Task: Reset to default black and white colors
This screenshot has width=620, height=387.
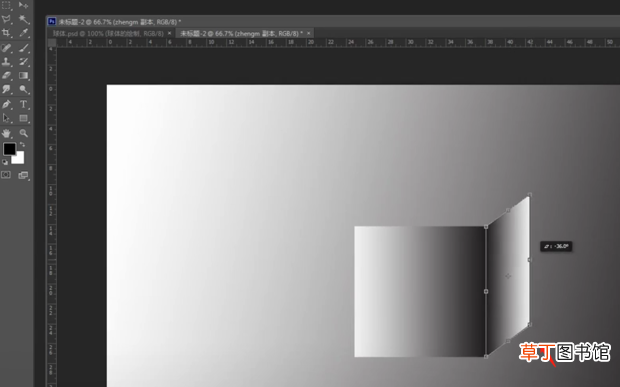Action: (x=5, y=162)
